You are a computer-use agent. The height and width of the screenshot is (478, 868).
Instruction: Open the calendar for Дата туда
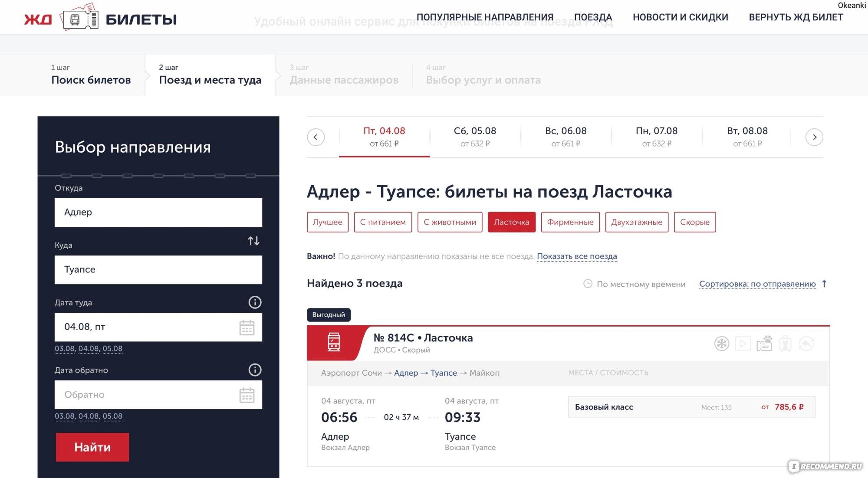[x=247, y=327]
